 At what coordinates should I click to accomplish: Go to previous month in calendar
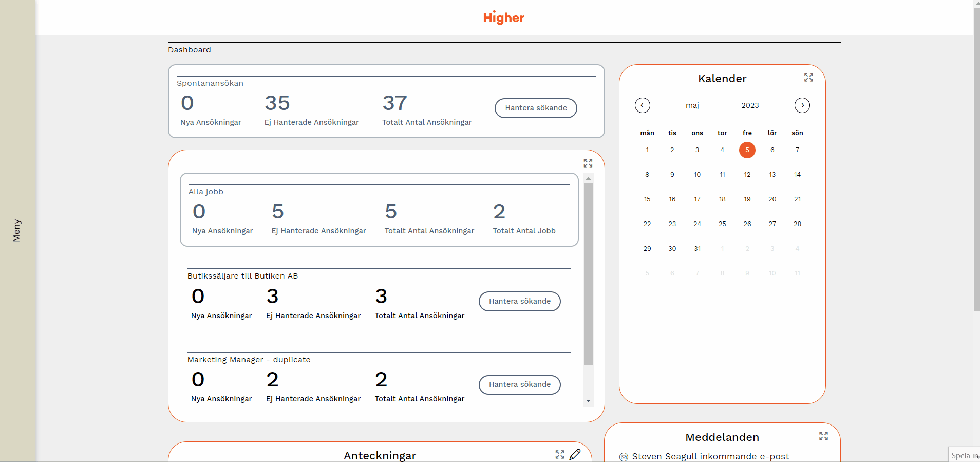(643, 105)
